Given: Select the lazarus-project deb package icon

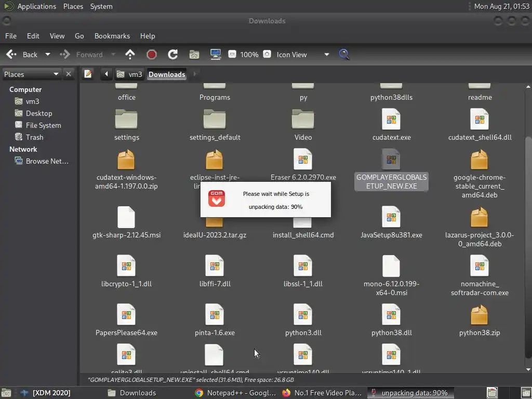Looking at the screenshot, I should [x=480, y=217].
